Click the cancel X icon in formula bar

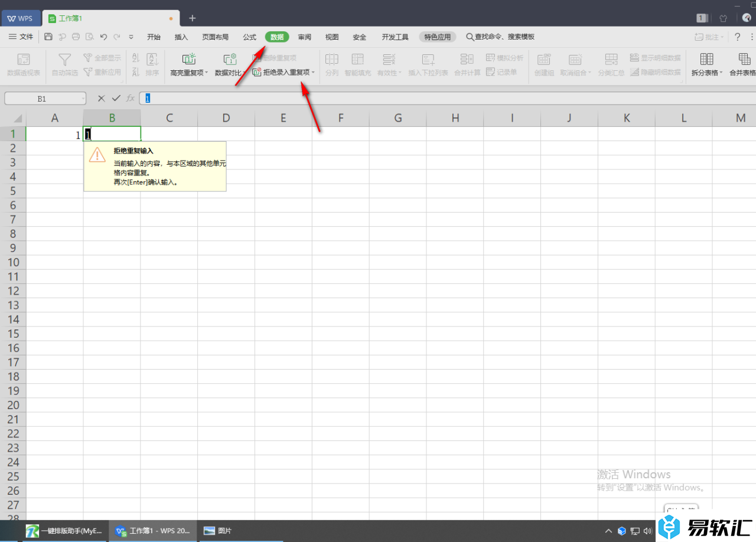102,98
